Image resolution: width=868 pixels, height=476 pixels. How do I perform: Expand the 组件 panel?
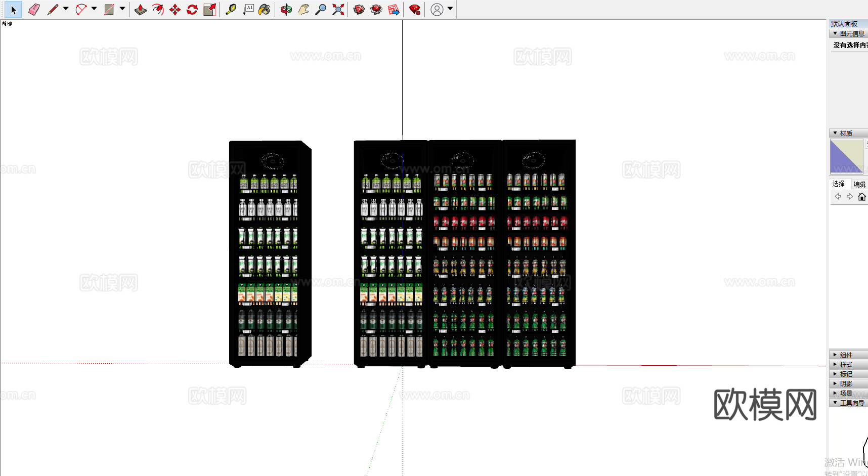tap(849, 355)
